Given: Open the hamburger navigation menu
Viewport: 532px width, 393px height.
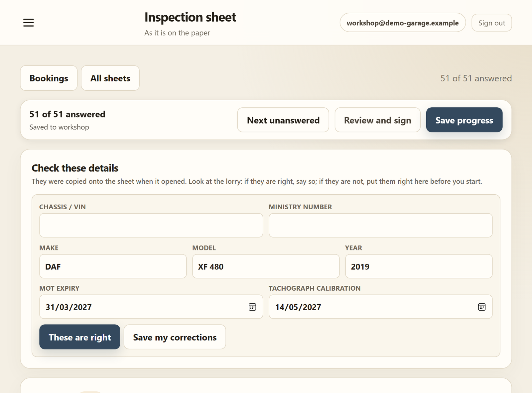Looking at the screenshot, I should pos(29,23).
